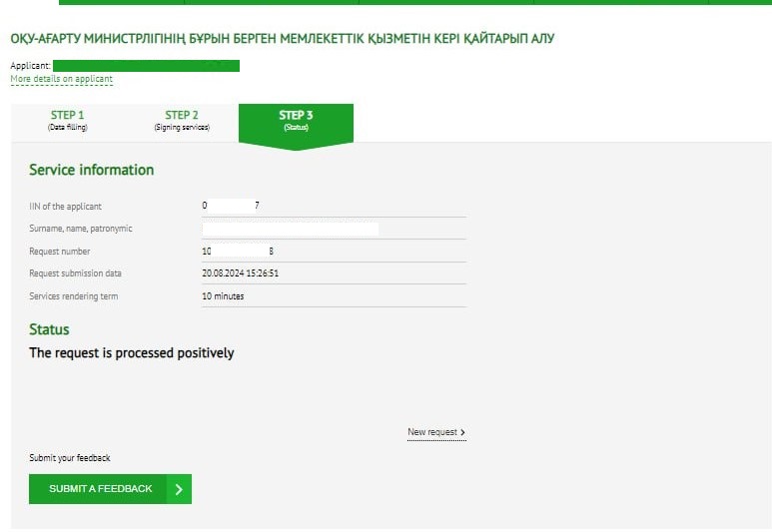Open the New request link
Viewport: 772px width, 532px height.
click(432, 432)
